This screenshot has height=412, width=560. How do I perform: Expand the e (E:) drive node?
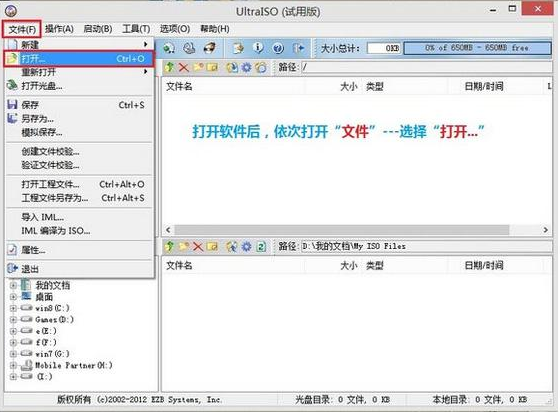[13, 331]
